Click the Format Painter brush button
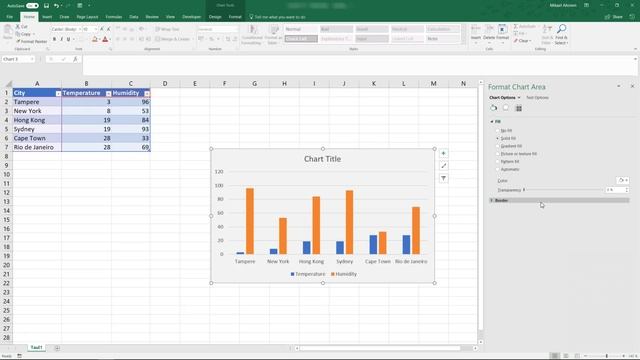Screen dimensions: 640x360 31,42
